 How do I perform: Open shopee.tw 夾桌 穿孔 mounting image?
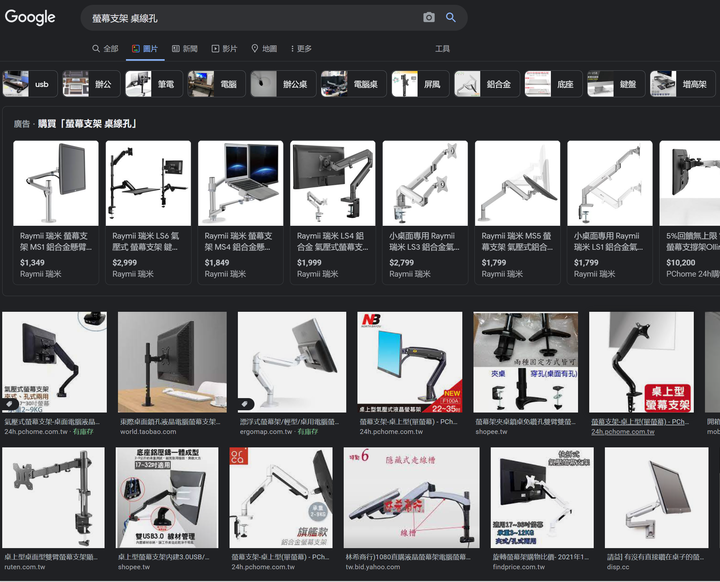click(x=526, y=362)
